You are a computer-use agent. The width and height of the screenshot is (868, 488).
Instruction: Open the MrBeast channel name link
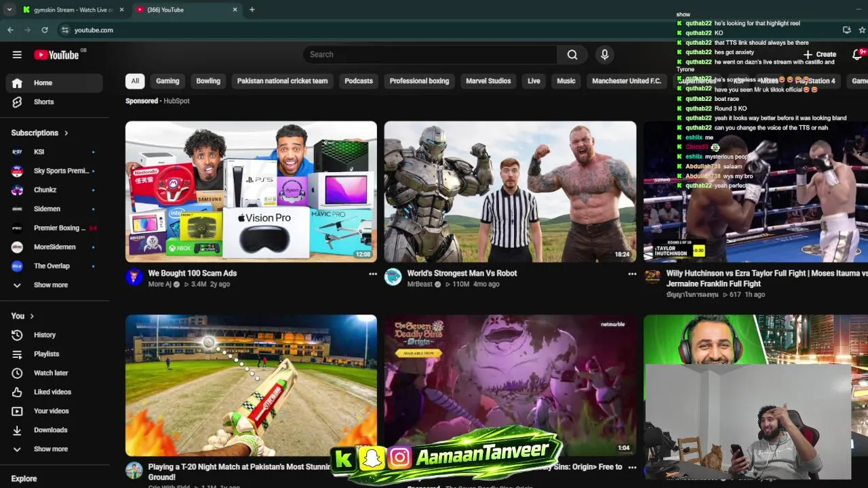pos(420,284)
